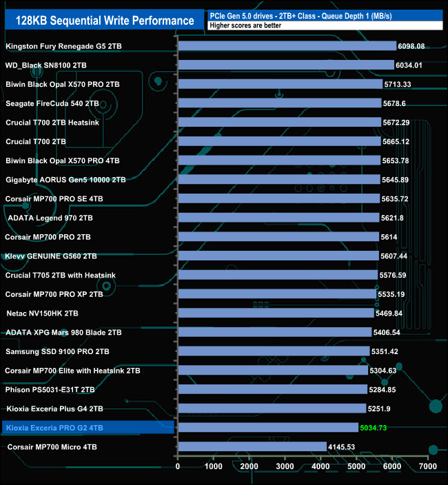Screen dimensions: 448x485
Task: Click the value 5713.33
Action: pos(398,85)
